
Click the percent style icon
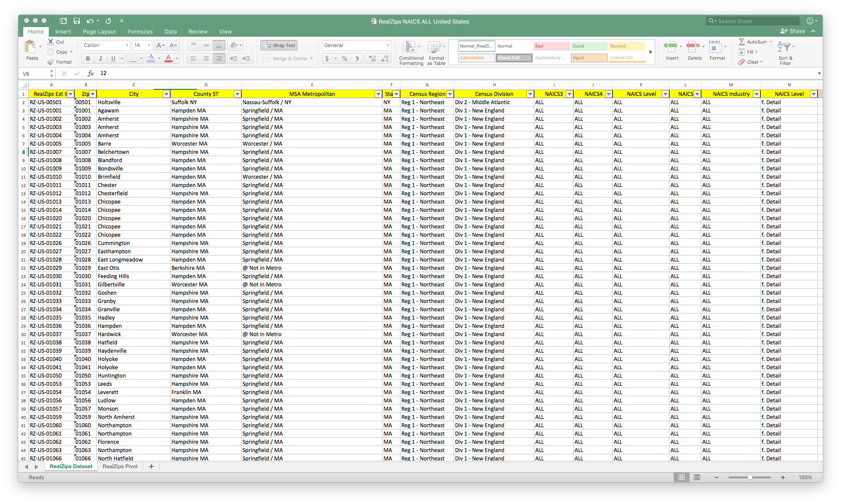(x=345, y=58)
